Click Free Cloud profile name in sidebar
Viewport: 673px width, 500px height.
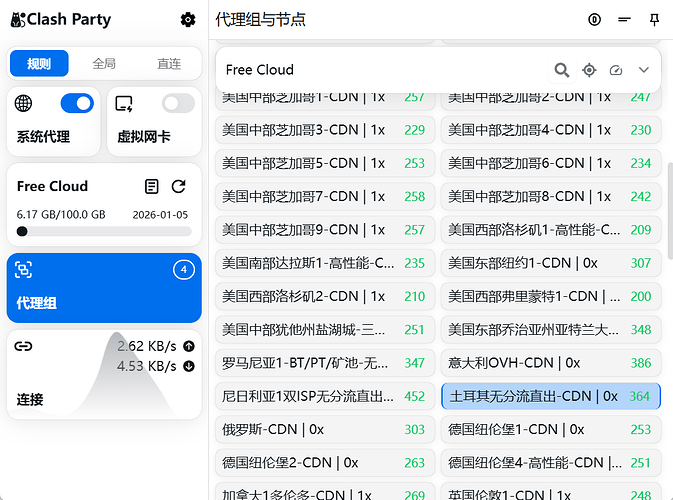tap(52, 186)
